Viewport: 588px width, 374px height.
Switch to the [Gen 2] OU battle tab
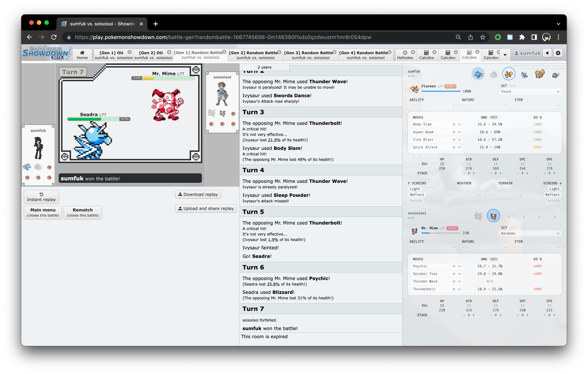(x=153, y=55)
